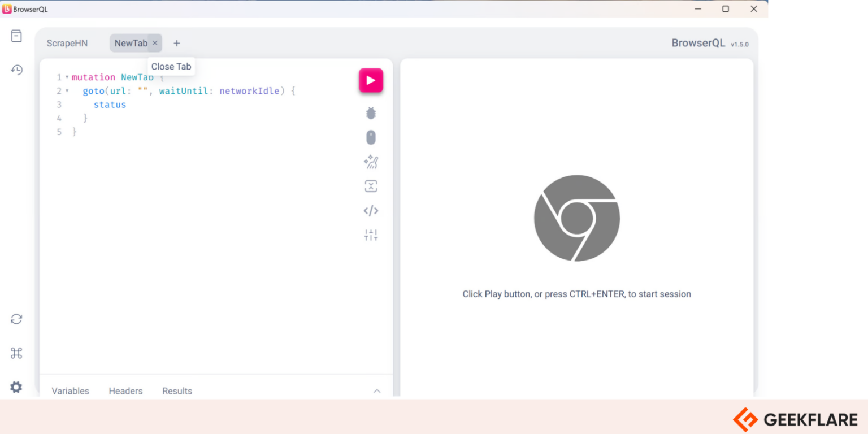
Task: Minimize the BrowserQL window
Action: pos(698,9)
